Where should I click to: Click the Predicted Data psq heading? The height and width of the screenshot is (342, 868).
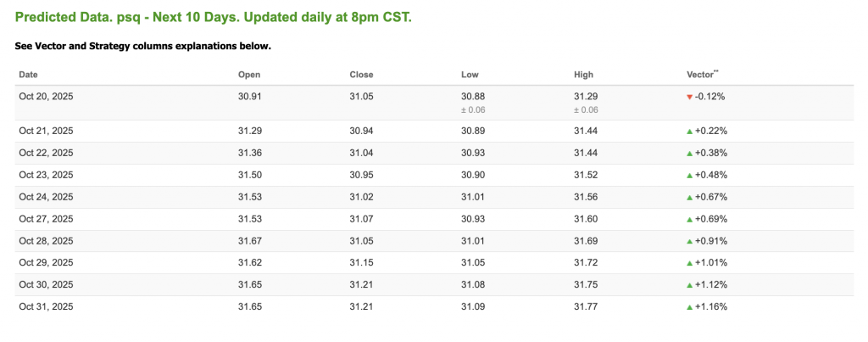pyautogui.click(x=213, y=17)
